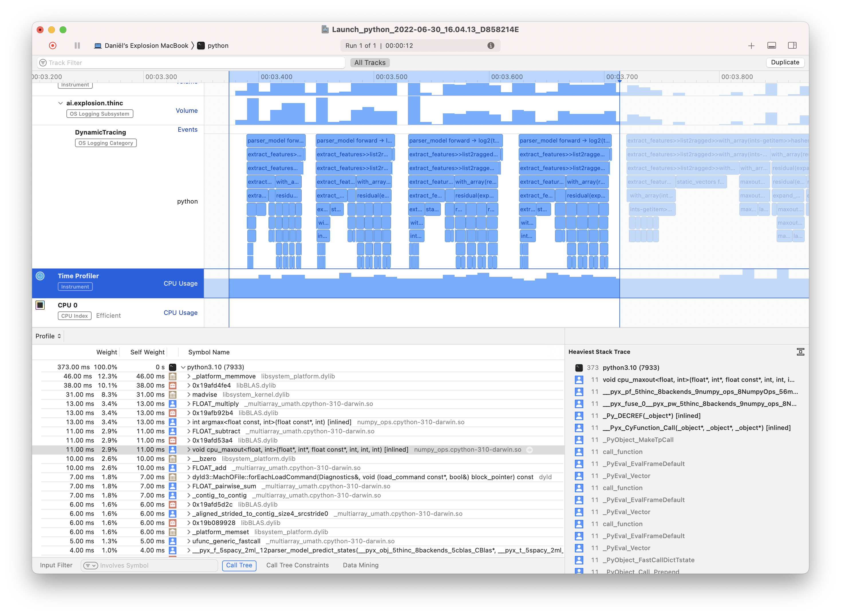The height and width of the screenshot is (616, 841).
Task: Toggle the CPU 0 track checkbox
Action: tap(40, 305)
